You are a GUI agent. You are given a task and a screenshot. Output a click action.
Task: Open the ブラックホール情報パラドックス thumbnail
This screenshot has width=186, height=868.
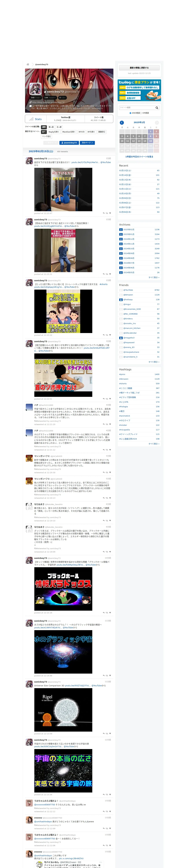click(x=63, y=589)
